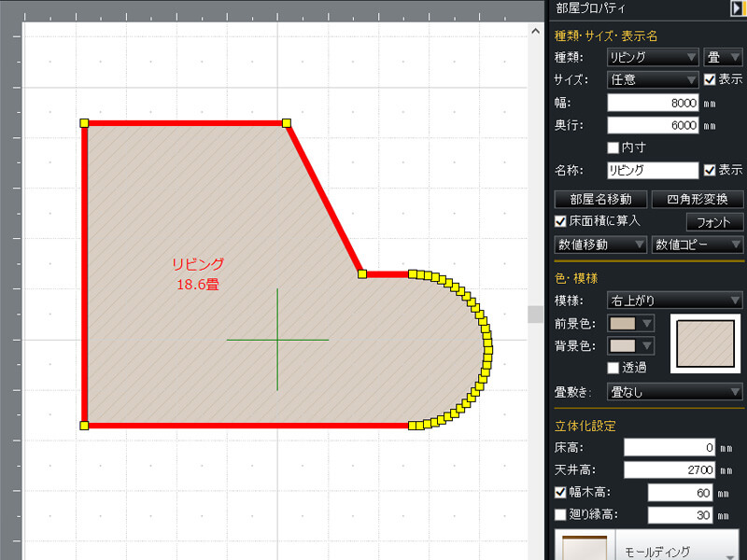This screenshot has width=747, height=560.
Task: Open the 種類 room type dropdown
Action: click(x=652, y=57)
